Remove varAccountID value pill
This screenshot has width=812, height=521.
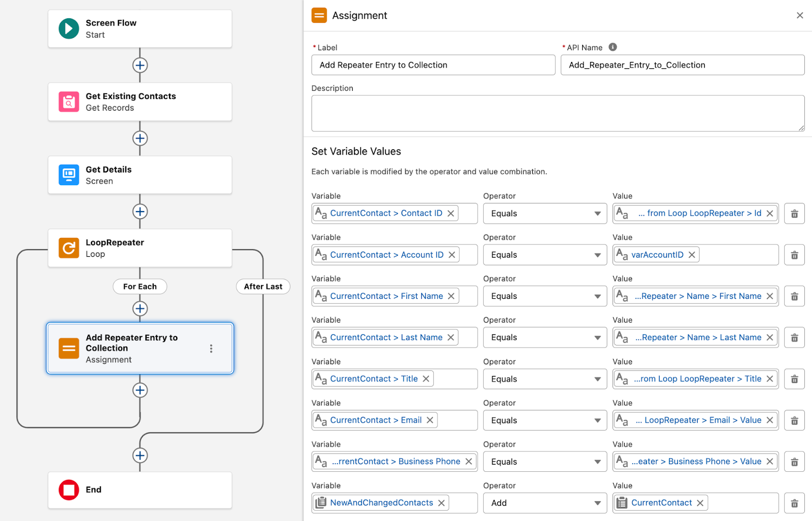(692, 255)
